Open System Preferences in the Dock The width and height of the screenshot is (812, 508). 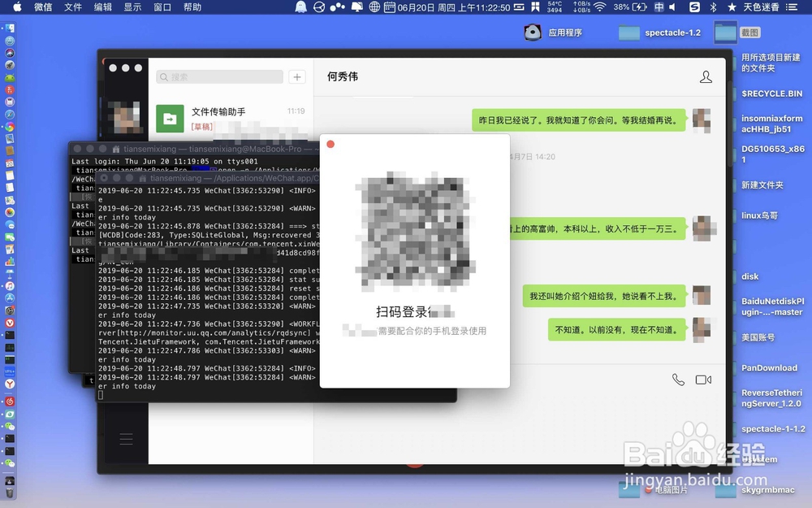[10, 310]
